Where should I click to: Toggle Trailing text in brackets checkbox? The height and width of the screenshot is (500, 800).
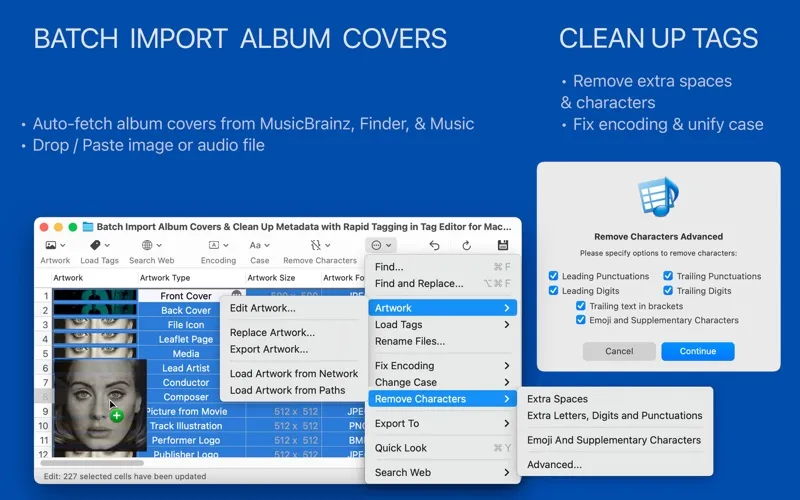click(580, 306)
